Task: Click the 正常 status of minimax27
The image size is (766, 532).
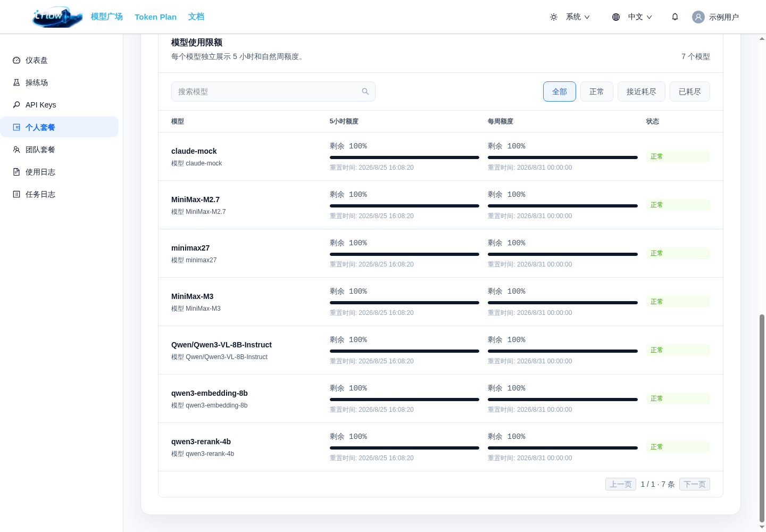Action: pos(678,253)
